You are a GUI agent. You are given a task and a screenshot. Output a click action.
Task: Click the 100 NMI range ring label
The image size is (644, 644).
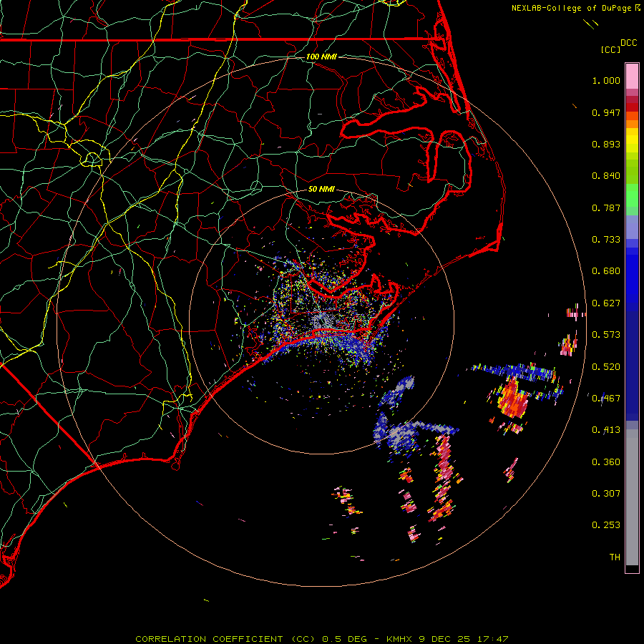pos(321,57)
